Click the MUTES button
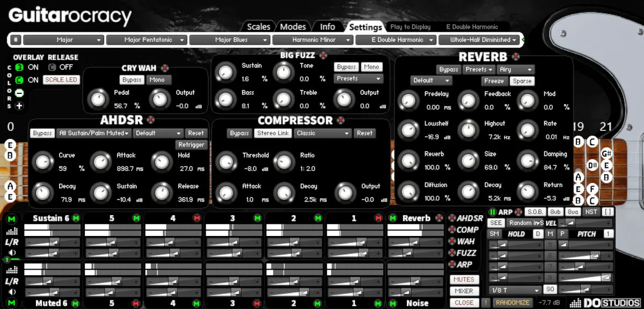 point(464,279)
